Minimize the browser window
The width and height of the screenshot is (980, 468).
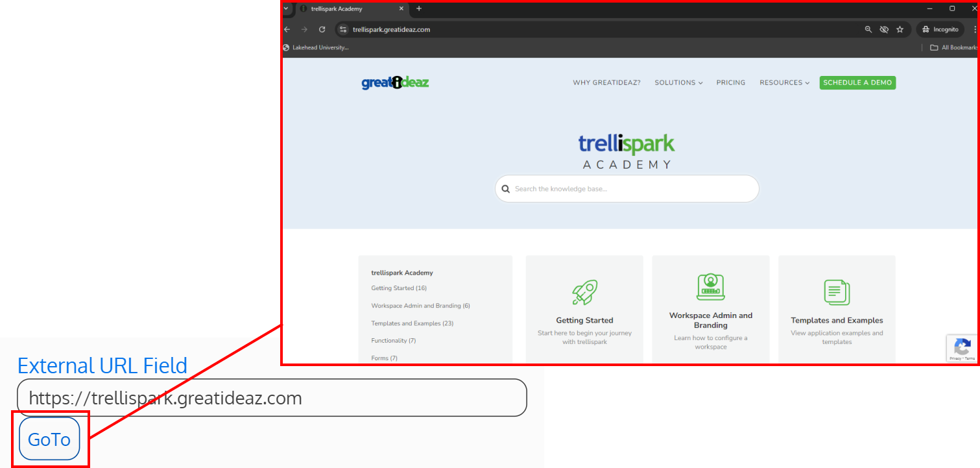coord(930,8)
